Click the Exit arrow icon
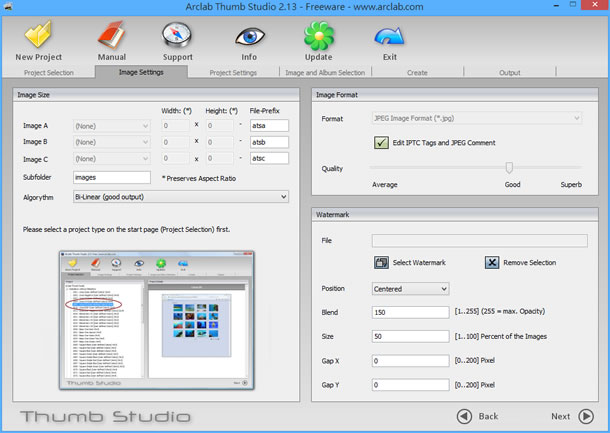This screenshot has width=610, height=433. [389, 37]
